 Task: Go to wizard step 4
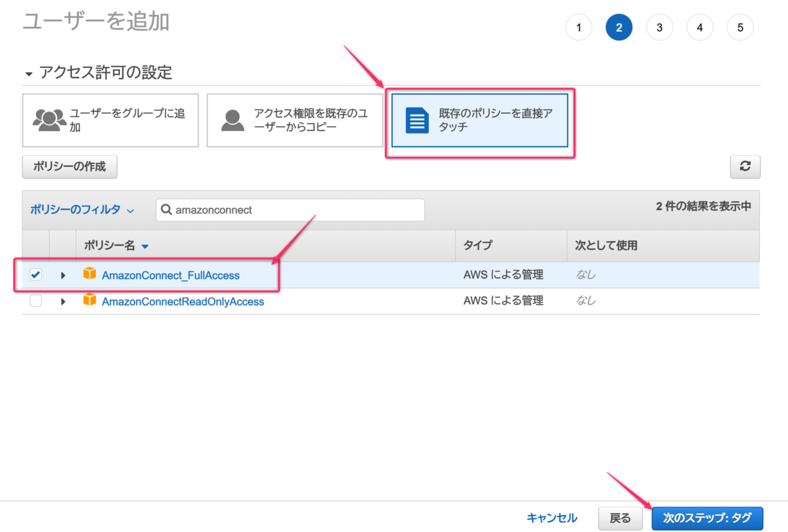(x=700, y=28)
